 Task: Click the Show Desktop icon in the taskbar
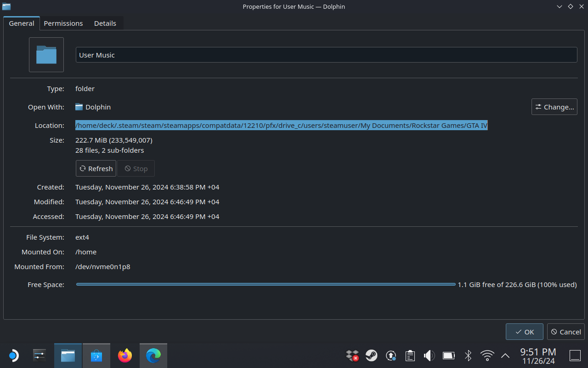coord(575,356)
